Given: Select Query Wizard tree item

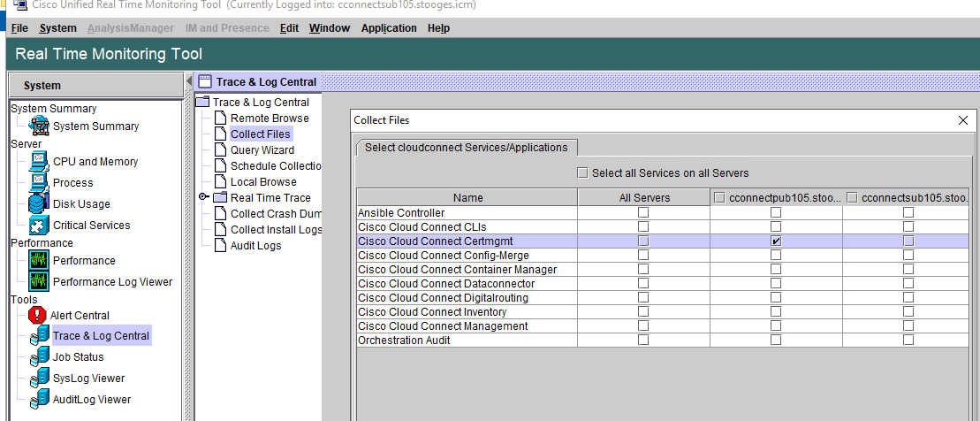Looking at the screenshot, I should coord(262,150).
